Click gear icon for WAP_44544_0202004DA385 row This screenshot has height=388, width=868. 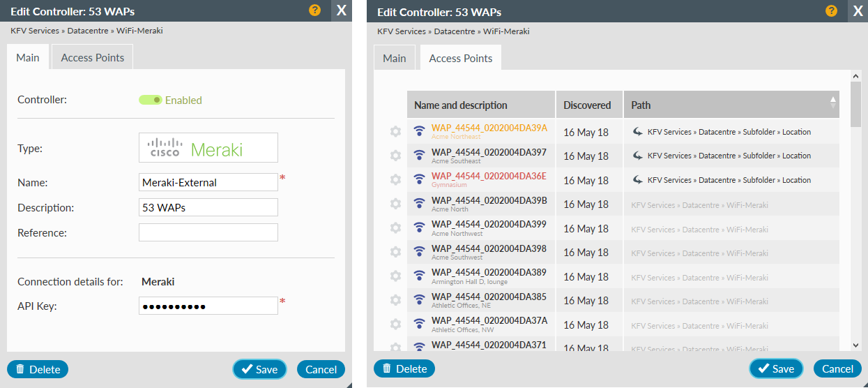395,300
